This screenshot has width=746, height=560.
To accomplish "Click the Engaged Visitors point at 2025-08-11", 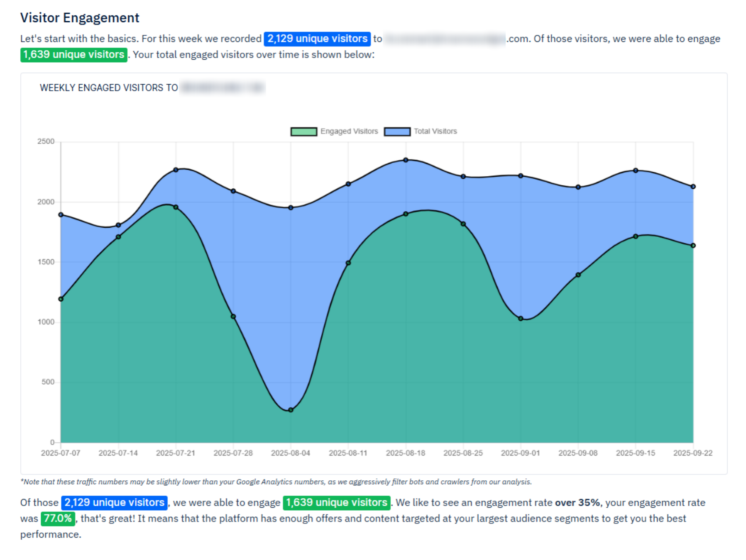I will 348,263.
